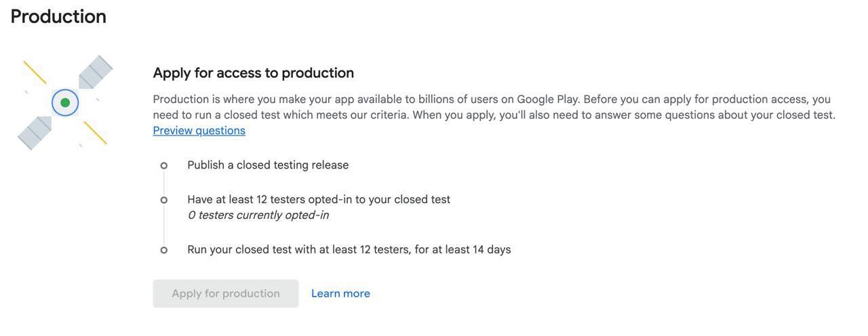Click the vertical line connecting the first two steps
The image size is (868, 336).
(x=164, y=183)
